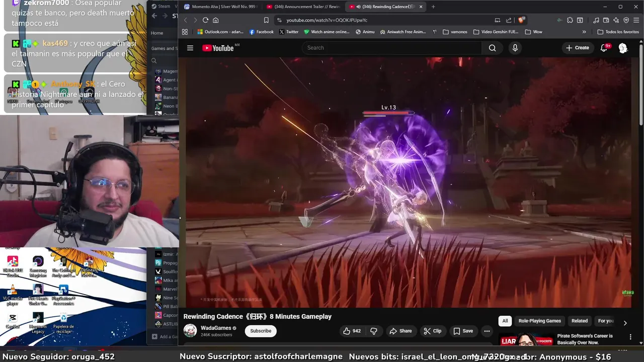Open the Hogwarts Legacy desktop shortcut
The image size is (644, 362).
click(38, 323)
